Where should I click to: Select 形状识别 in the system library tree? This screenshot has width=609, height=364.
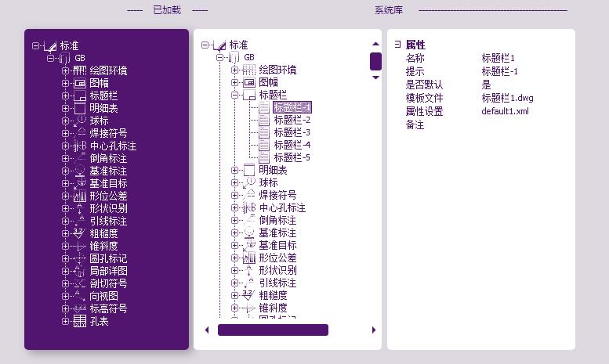click(x=277, y=270)
